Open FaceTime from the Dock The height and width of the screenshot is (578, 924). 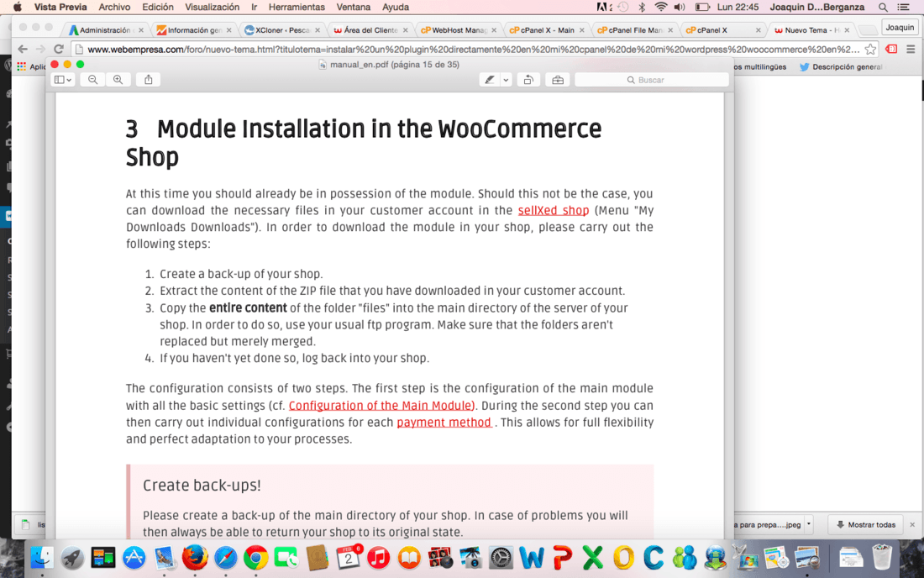(x=286, y=557)
